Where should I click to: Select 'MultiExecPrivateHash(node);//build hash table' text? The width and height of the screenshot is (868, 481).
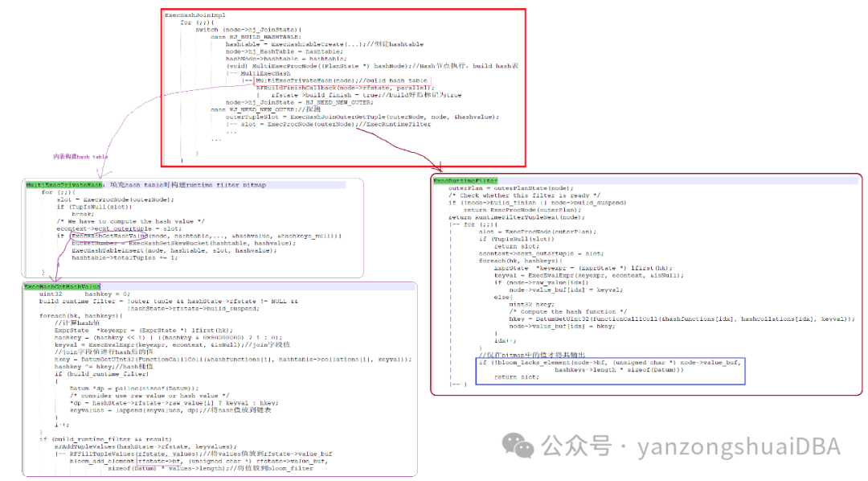(x=342, y=80)
